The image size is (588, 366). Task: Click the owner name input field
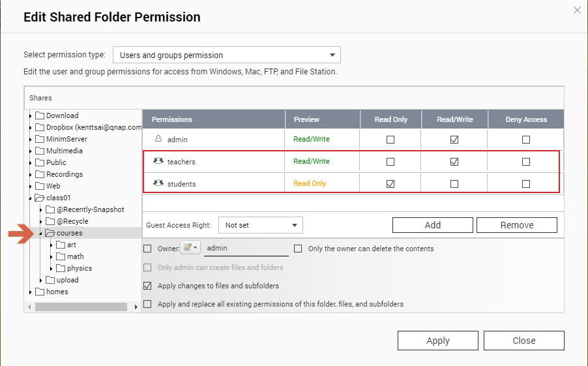pos(246,249)
